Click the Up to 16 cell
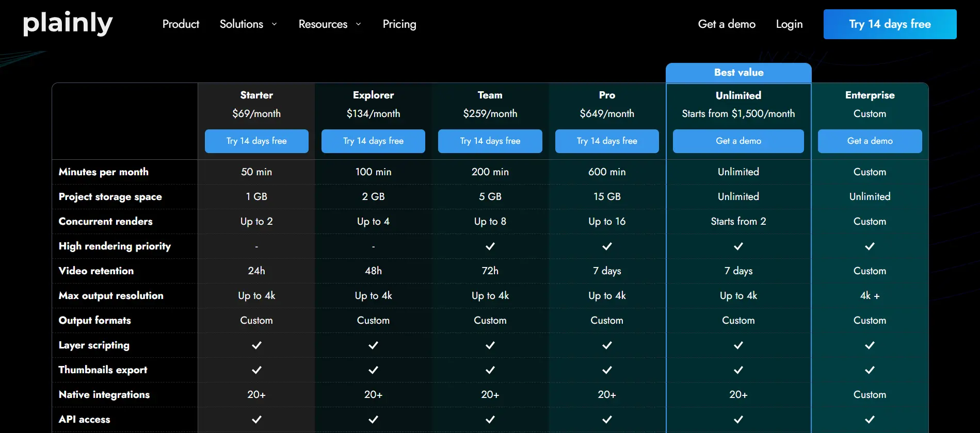Image resolution: width=980 pixels, height=433 pixels. pos(607,221)
